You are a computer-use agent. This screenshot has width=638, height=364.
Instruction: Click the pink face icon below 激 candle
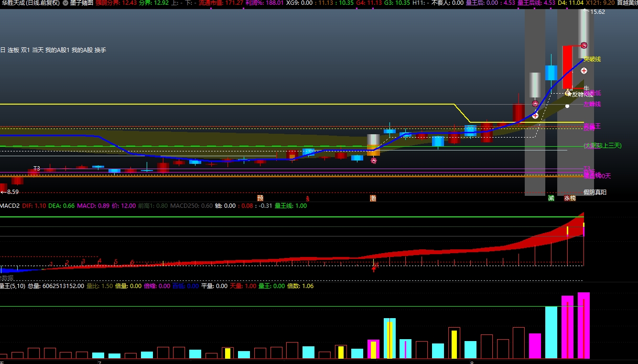374,161
